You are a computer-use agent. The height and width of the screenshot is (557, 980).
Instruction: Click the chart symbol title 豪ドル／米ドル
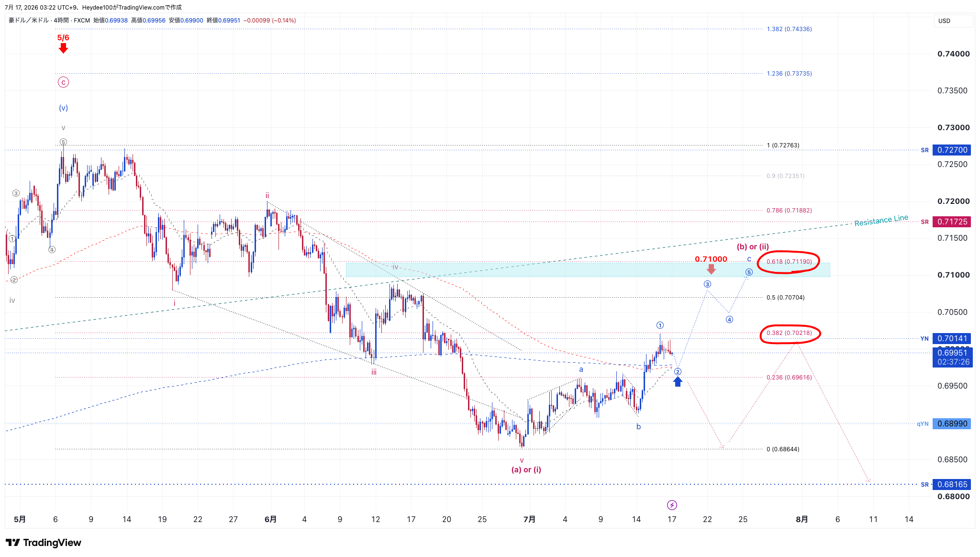click(29, 21)
